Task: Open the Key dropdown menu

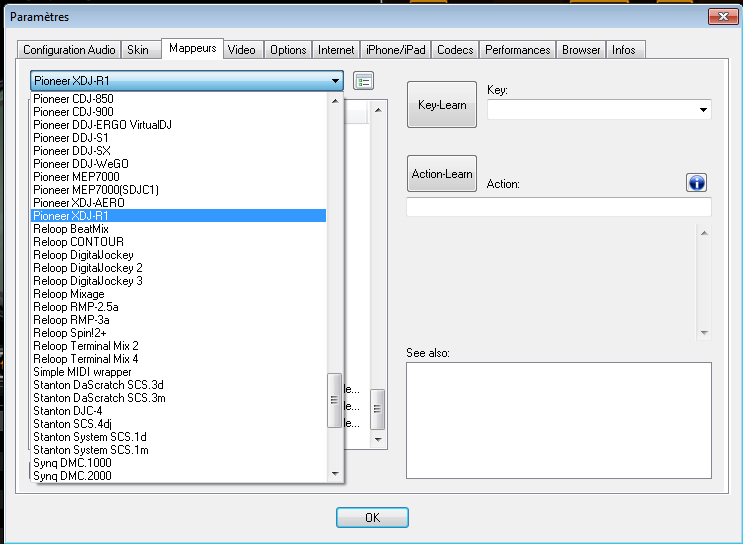Action: 703,110
